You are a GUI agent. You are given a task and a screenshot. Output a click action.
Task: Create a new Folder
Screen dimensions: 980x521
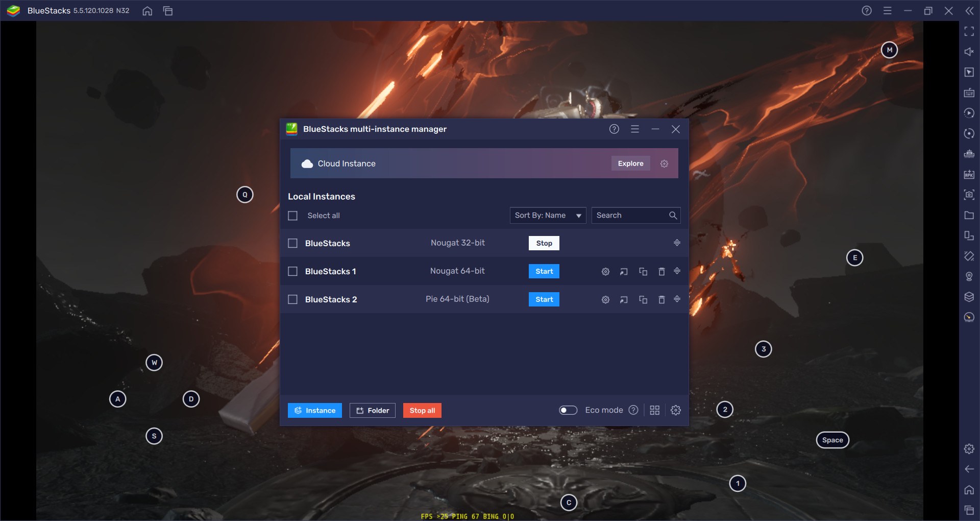[373, 411]
